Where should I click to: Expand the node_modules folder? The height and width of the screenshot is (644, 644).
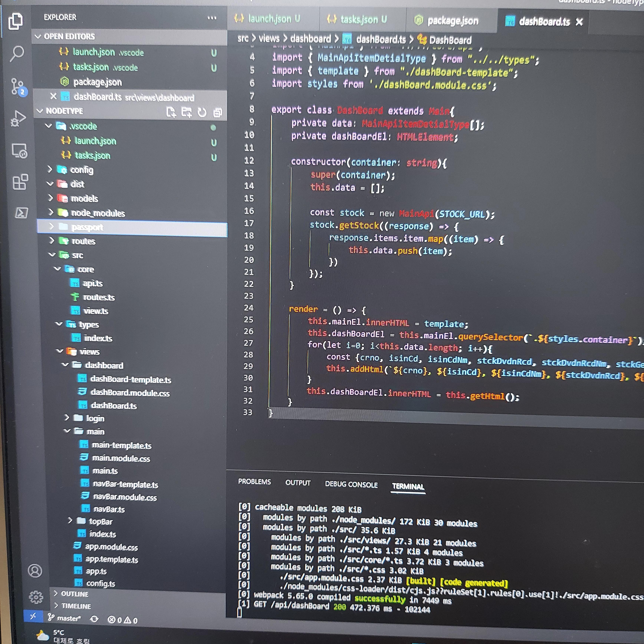click(x=98, y=213)
